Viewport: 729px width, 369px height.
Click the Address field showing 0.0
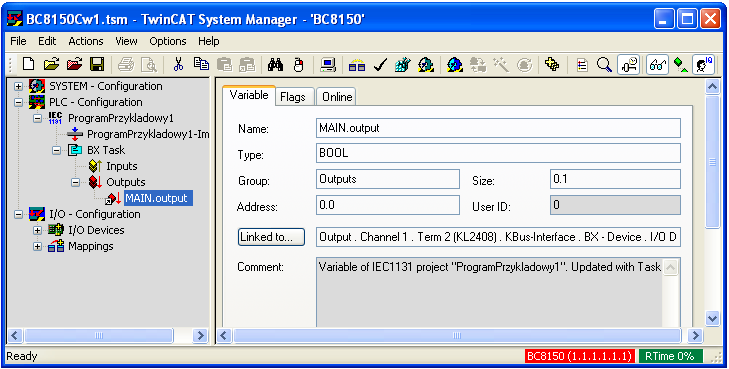[x=388, y=205]
